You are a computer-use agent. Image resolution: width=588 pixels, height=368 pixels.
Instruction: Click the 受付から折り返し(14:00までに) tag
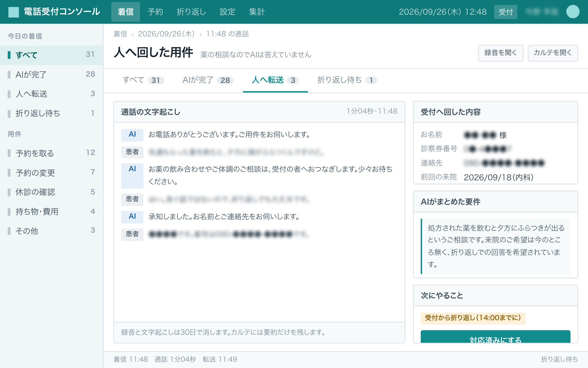tap(473, 318)
